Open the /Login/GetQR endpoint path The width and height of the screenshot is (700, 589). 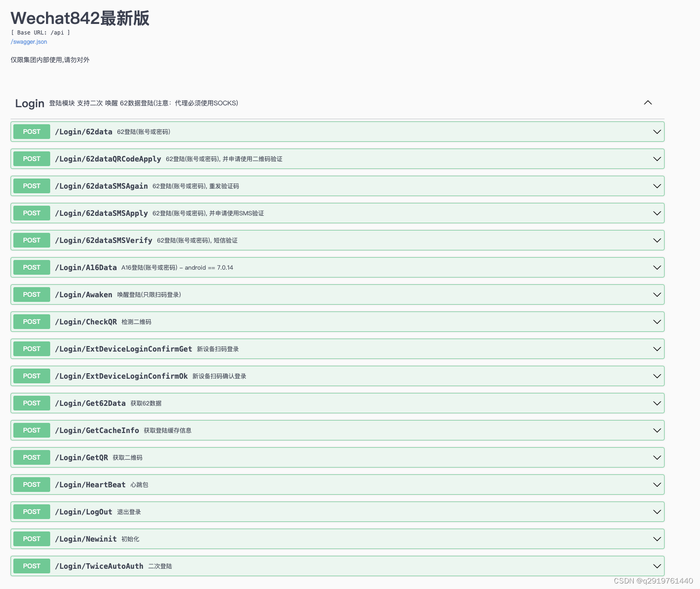82,457
